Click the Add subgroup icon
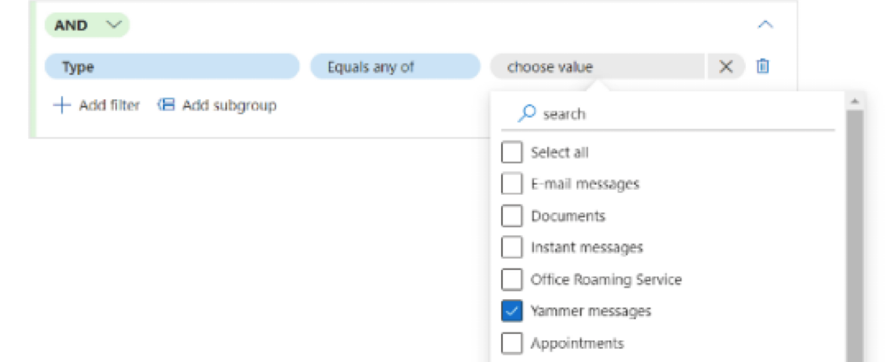Image resolution: width=890 pixels, height=362 pixels. coord(166,105)
